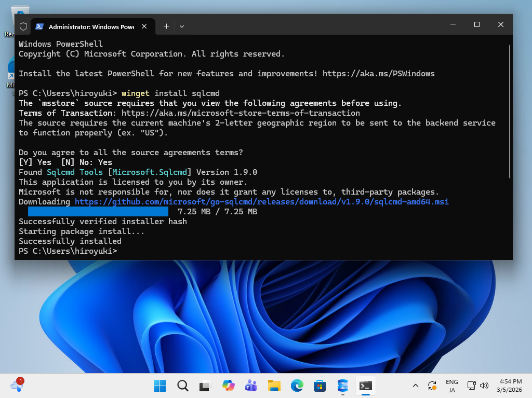Screen dimensions: 532x398
Task: Click 'Sqlcmd Tools' package name
Action: 75,172
